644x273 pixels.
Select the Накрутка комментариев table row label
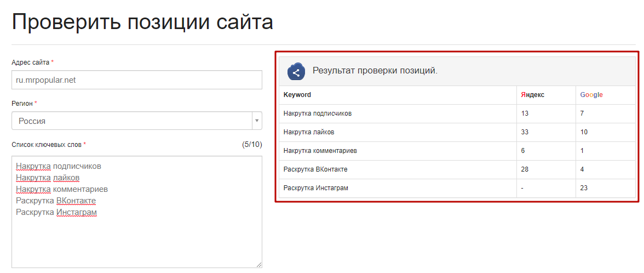pos(320,150)
